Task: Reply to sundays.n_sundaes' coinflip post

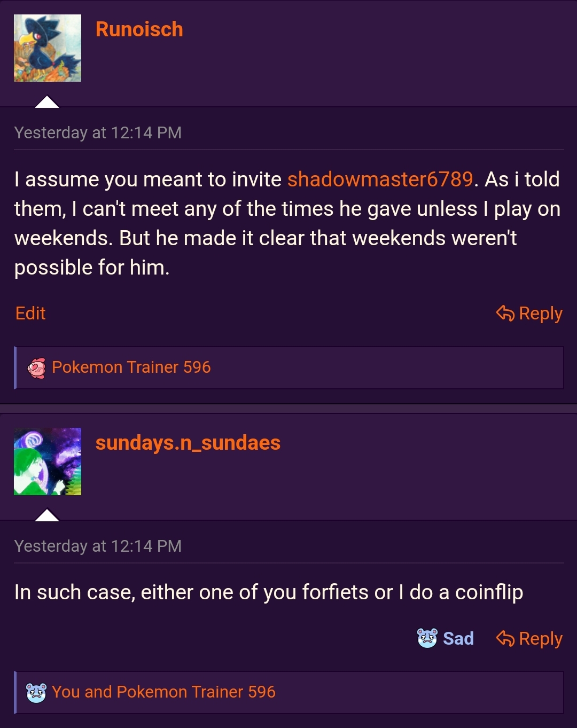Action: click(540, 639)
